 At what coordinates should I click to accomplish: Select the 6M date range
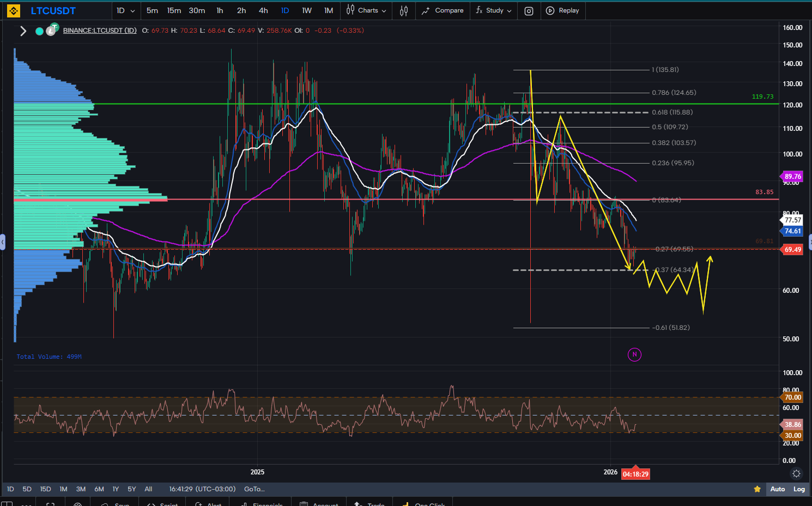(99, 489)
